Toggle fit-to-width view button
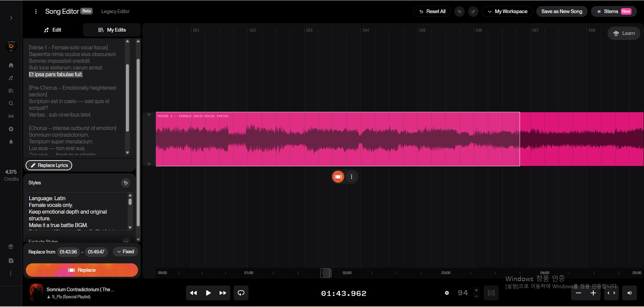 pyautogui.click(x=611, y=293)
